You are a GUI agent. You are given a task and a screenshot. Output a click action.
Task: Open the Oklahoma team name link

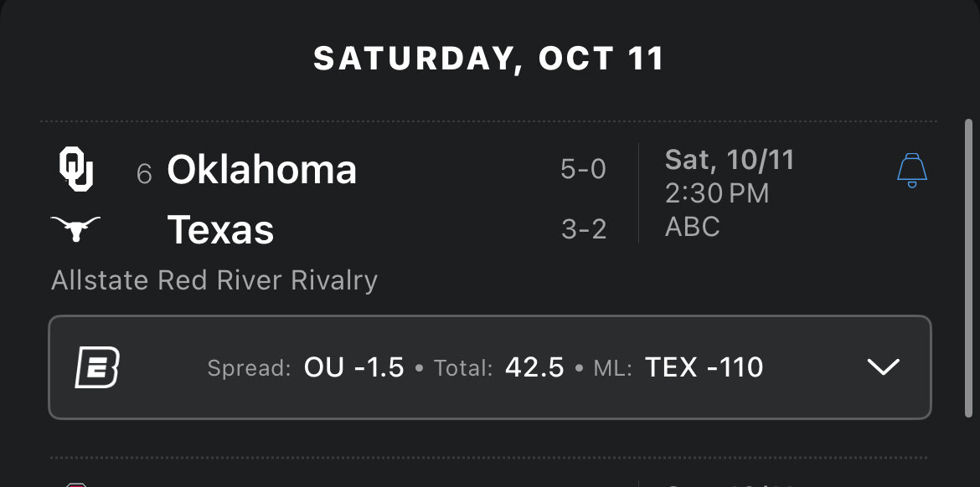pos(261,170)
